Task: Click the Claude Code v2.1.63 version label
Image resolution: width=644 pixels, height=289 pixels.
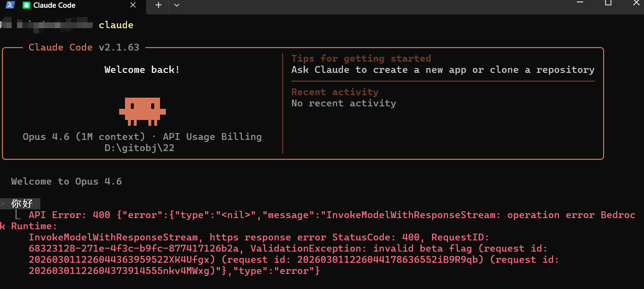Action: (x=84, y=48)
